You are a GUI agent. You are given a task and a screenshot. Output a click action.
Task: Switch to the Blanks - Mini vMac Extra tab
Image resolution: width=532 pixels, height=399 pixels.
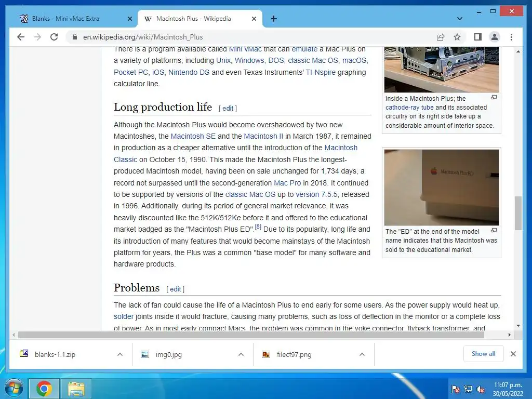tap(74, 19)
